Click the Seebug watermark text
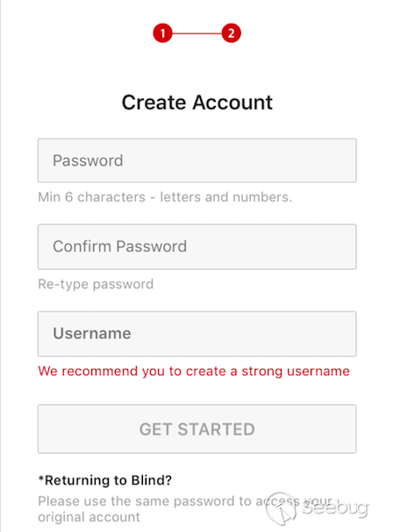 [335, 508]
